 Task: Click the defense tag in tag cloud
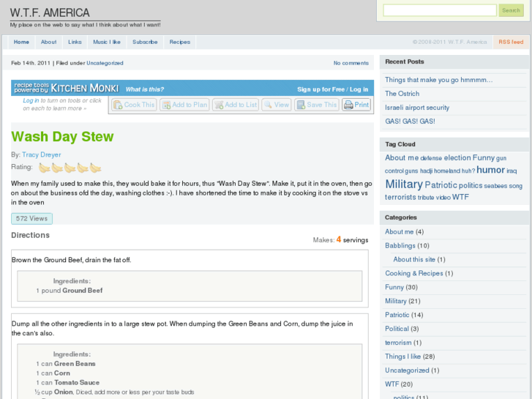pyautogui.click(x=431, y=158)
